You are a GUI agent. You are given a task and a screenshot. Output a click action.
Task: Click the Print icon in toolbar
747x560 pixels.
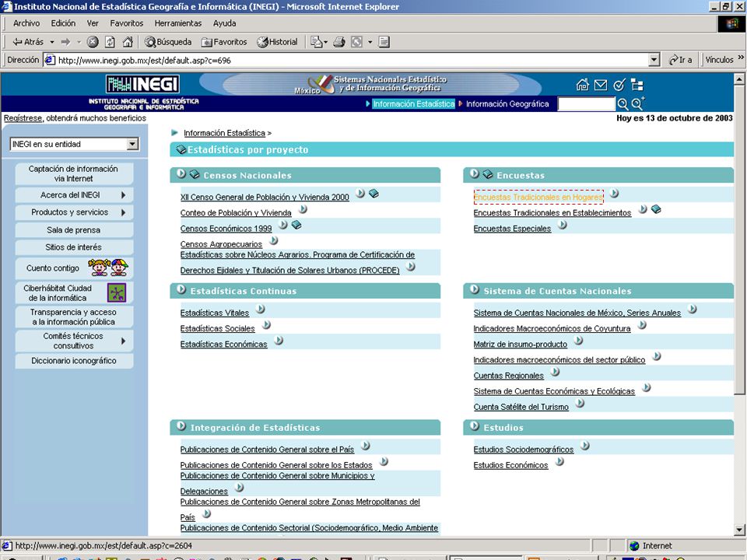(x=338, y=42)
